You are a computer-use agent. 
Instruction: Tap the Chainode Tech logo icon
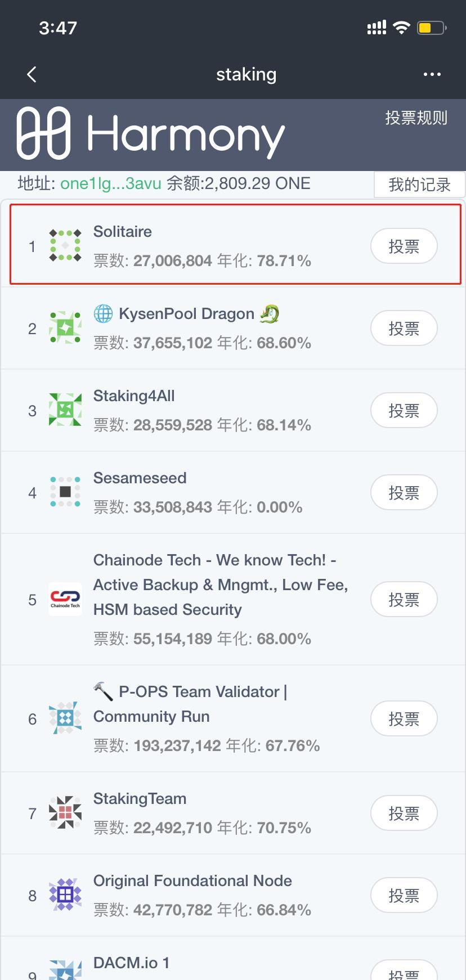65,599
